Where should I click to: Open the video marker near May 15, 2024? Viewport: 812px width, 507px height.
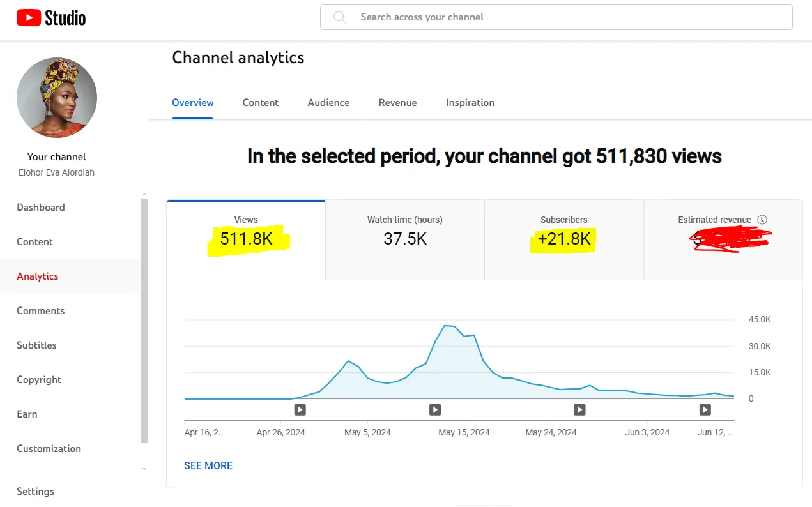(x=434, y=410)
